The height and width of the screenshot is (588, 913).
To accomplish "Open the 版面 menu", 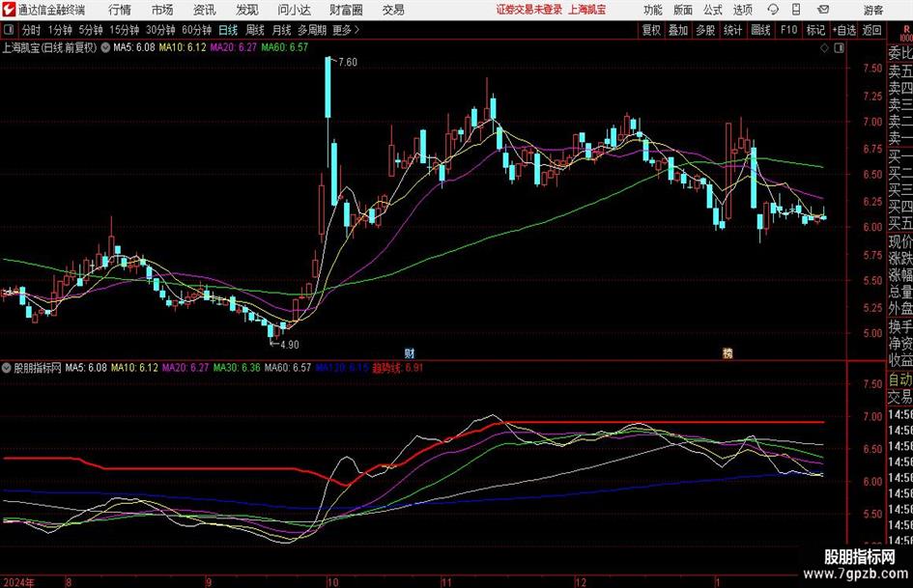I will click(683, 10).
